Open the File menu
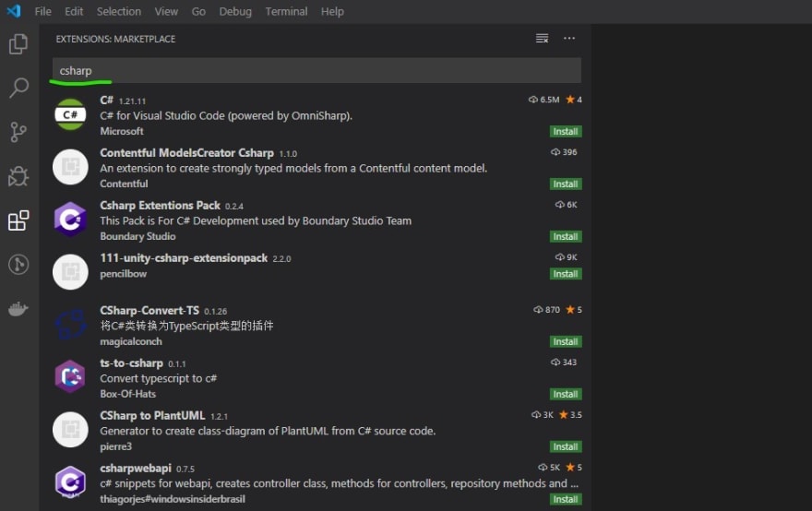812x511 pixels. tap(43, 11)
